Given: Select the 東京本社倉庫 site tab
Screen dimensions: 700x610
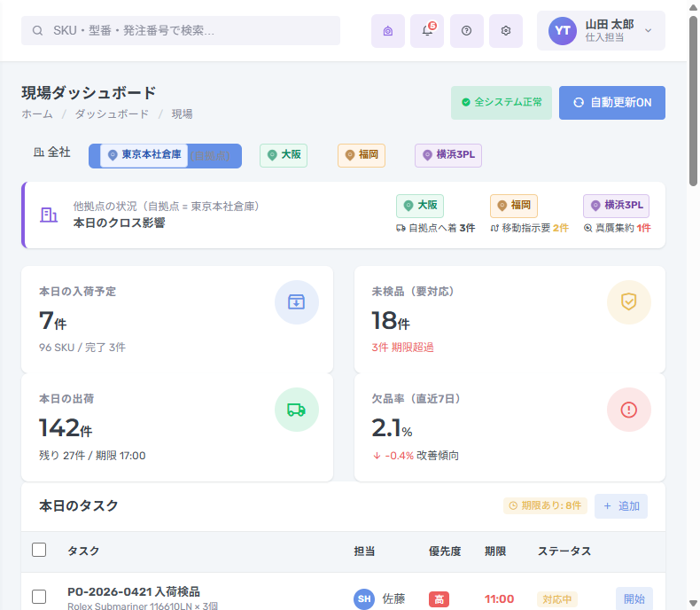Looking at the screenshot, I should [x=165, y=156].
